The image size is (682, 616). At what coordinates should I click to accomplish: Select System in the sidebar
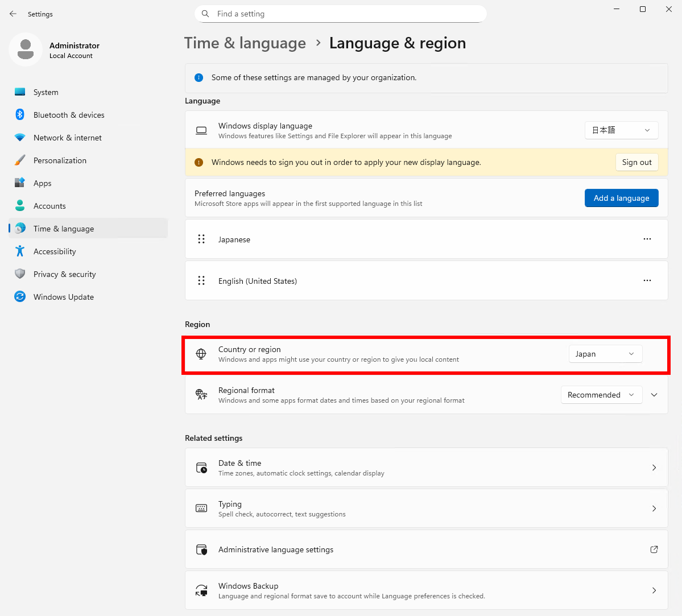tap(88, 92)
